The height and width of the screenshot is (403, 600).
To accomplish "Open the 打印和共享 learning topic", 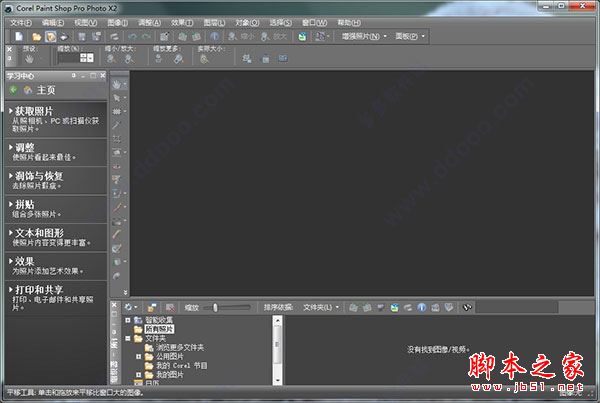I will [56, 299].
